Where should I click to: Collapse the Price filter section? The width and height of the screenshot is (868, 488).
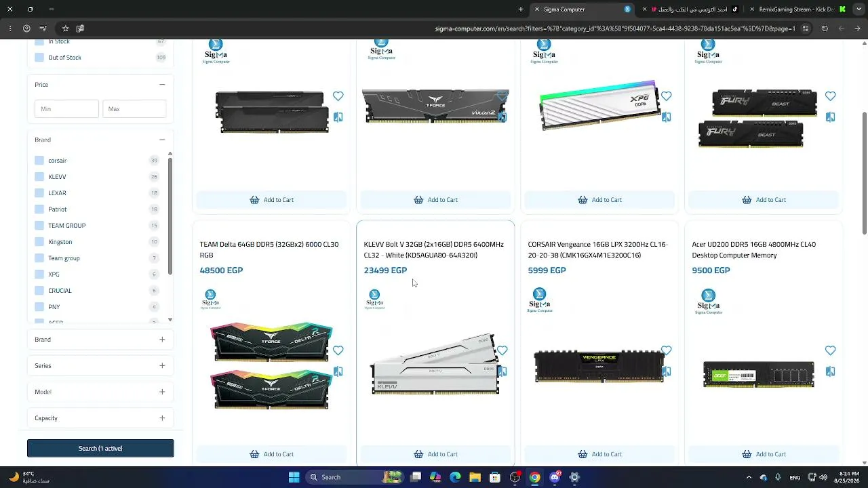pyautogui.click(x=162, y=85)
